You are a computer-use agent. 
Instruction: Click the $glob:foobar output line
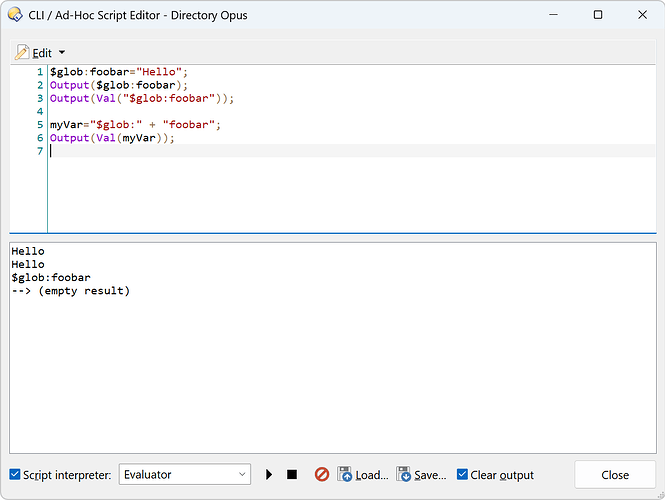tap(51, 277)
